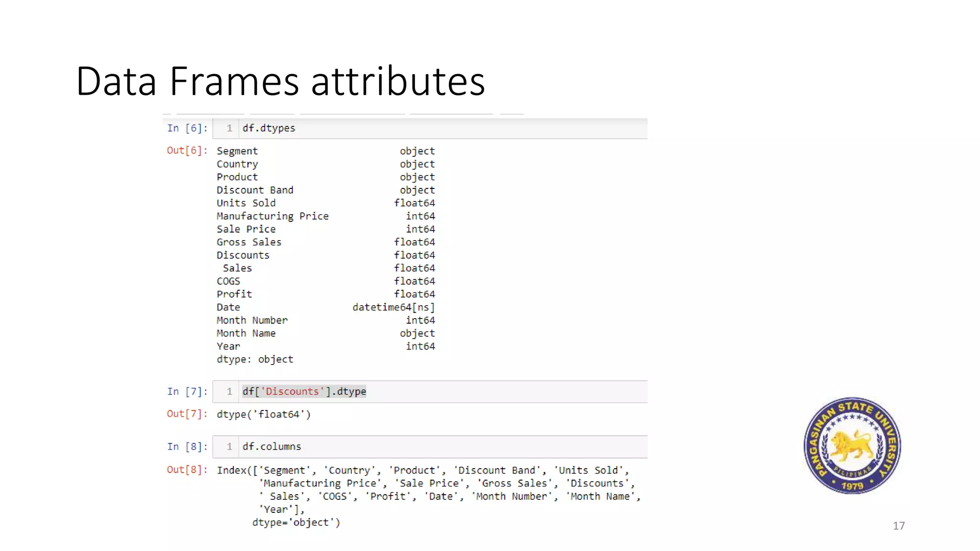Click the dtype('float64') output text

[264, 414]
